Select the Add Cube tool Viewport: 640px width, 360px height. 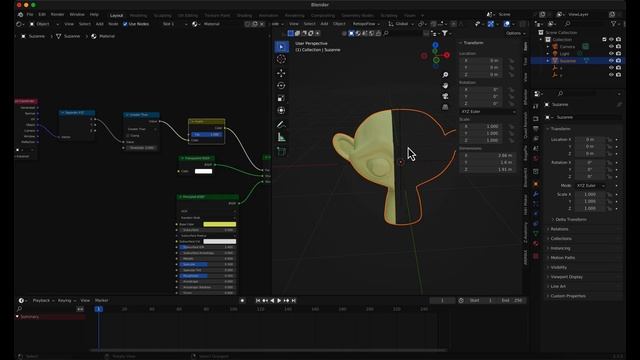click(281, 151)
